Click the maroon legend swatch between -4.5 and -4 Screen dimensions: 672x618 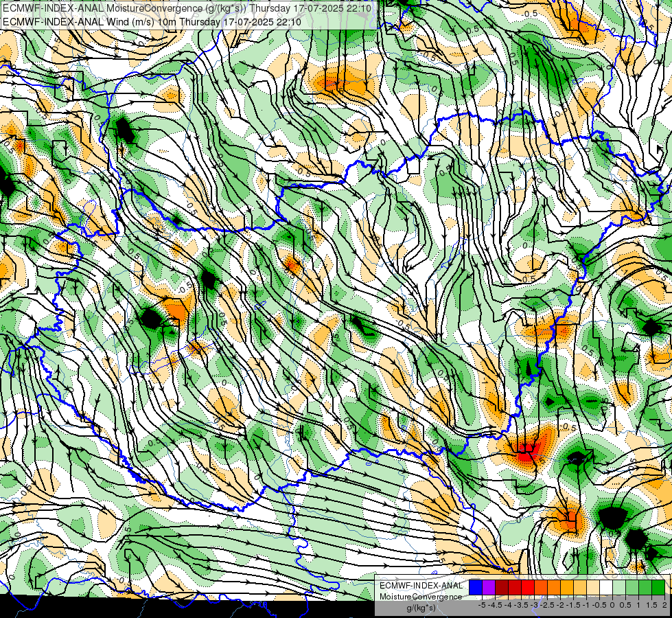502,587
